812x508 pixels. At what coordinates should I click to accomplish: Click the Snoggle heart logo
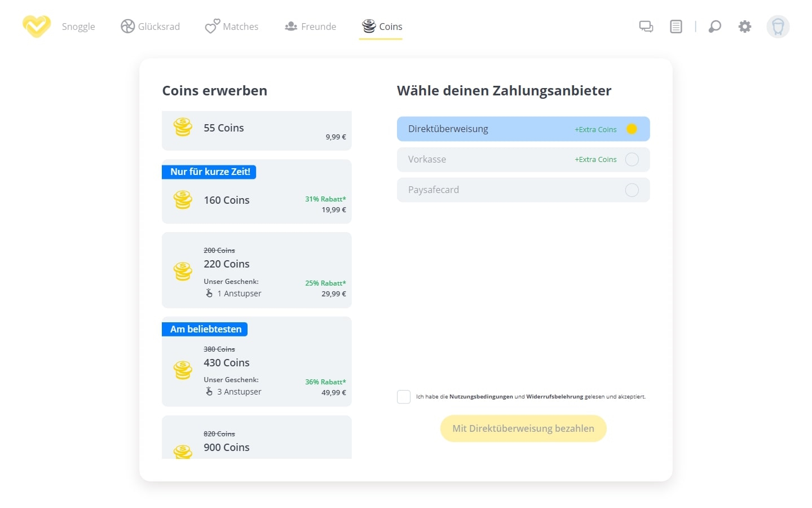(36, 26)
